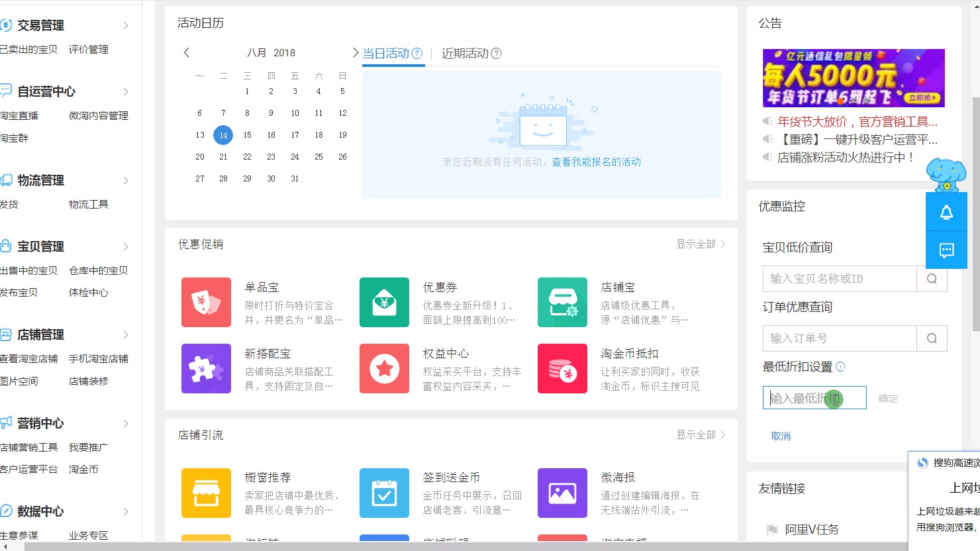The width and height of the screenshot is (980, 551).
Task: Expand the 宝贝管理 chevron
Action: coord(126,246)
